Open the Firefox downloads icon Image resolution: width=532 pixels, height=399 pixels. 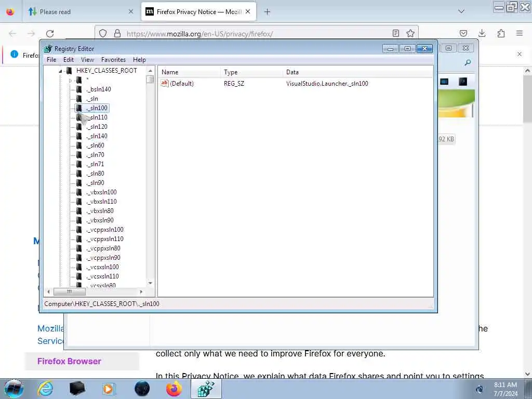pos(482,33)
